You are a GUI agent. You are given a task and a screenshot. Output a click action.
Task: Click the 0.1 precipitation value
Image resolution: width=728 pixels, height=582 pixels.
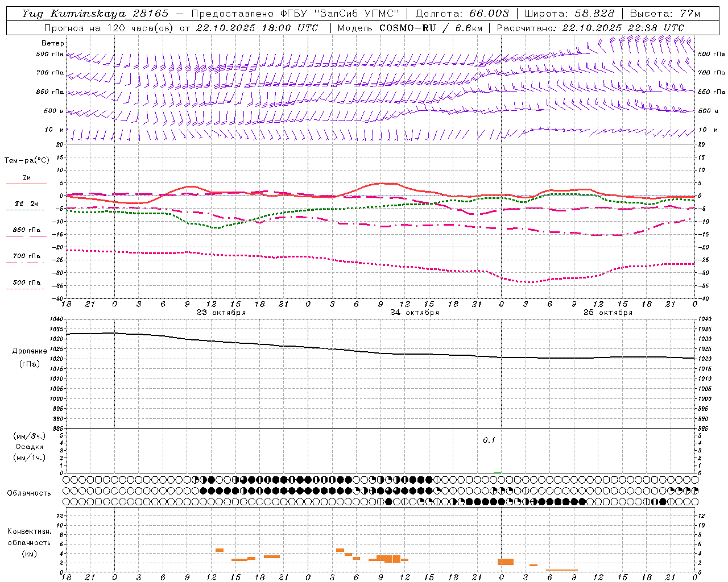(489, 440)
